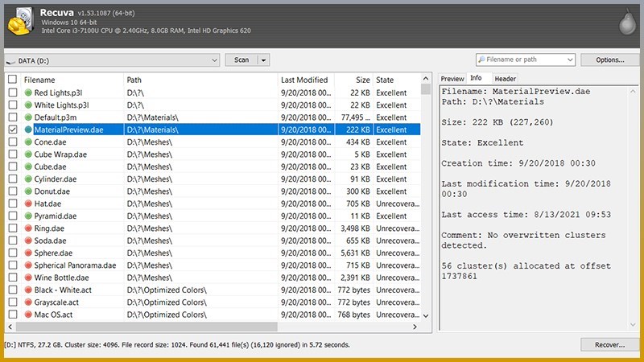The height and width of the screenshot is (362, 644).
Task: Click the green status dot for Red Lights.p3l
Action: tap(28, 93)
